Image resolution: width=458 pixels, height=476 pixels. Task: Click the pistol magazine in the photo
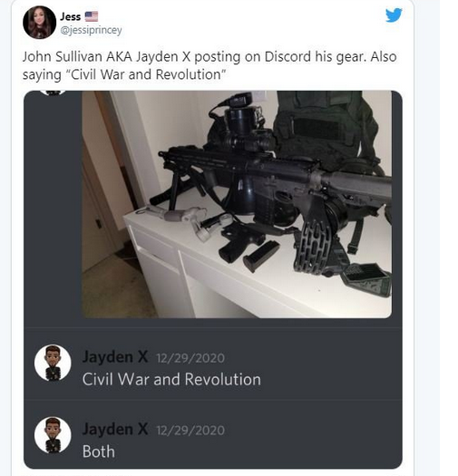pyautogui.click(x=261, y=256)
